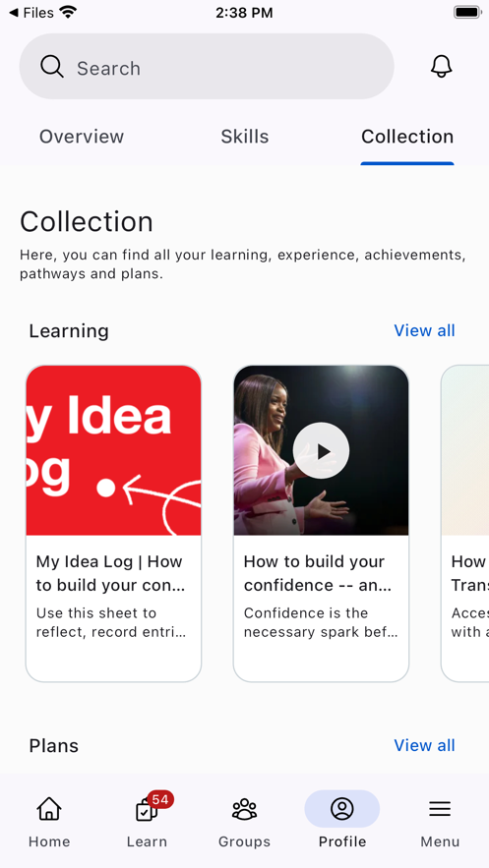The width and height of the screenshot is (489, 868).
Task: Play the confidence talk video
Action: click(321, 450)
